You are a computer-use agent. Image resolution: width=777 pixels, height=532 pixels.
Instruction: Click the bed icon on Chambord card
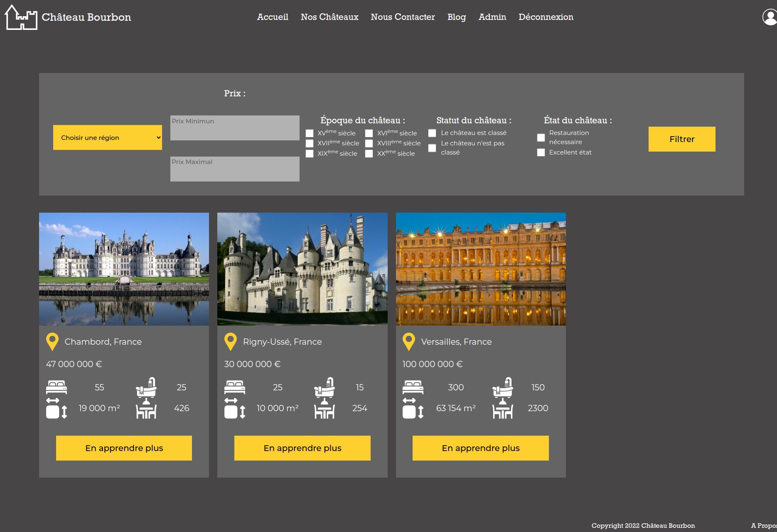(x=57, y=387)
